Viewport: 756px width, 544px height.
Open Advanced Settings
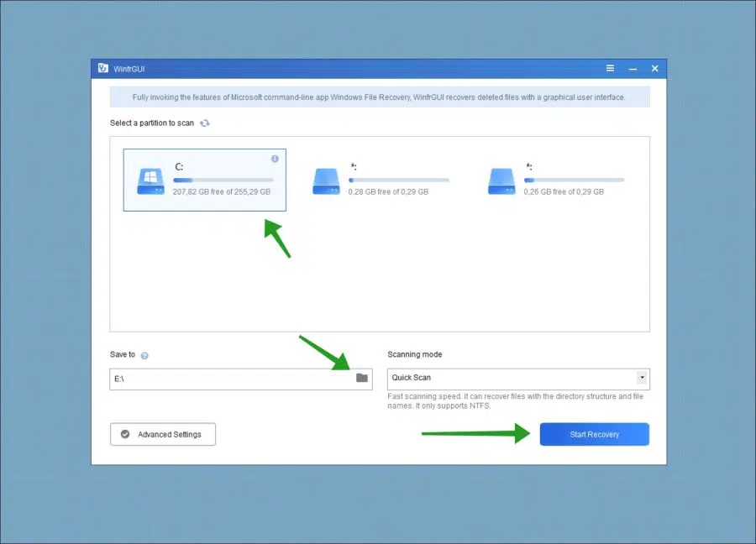tap(163, 434)
